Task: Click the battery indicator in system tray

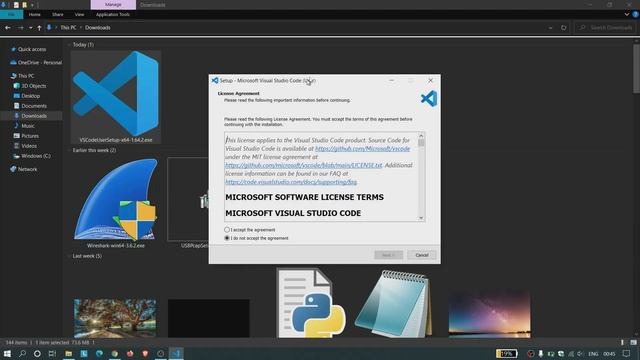Action: 507,353
